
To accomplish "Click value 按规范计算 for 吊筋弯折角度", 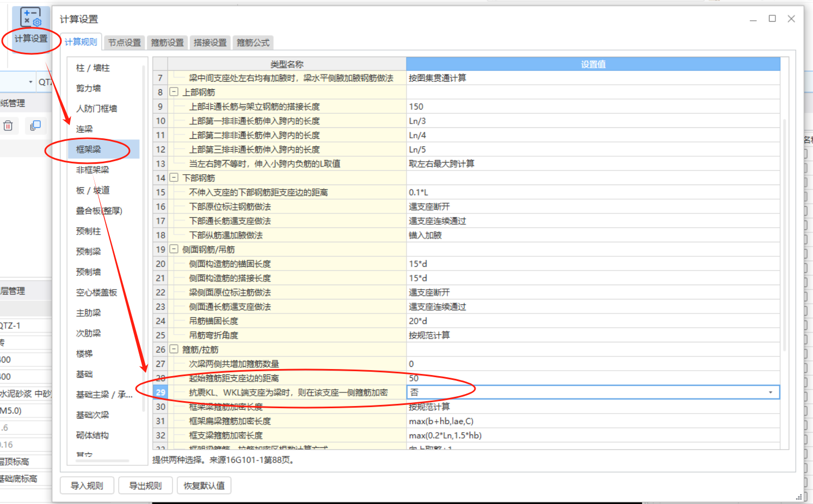I will [593, 335].
